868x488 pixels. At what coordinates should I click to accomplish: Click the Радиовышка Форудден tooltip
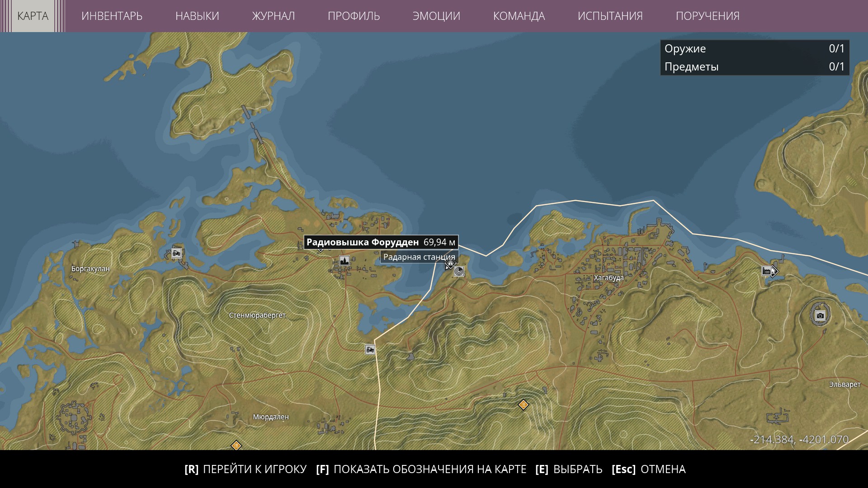pyautogui.click(x=381, y=242)
